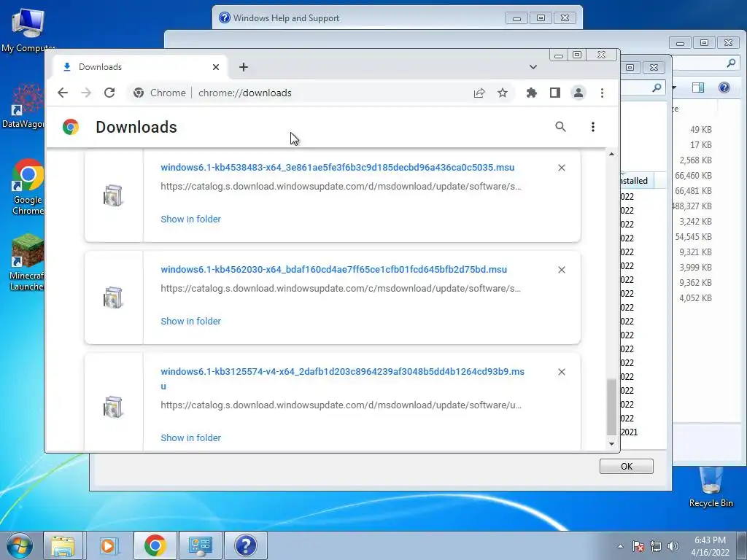This screenshot has height=560, width=747.
Task: Toggle Chrome side panel icon
Action: [x=555, y=93]
